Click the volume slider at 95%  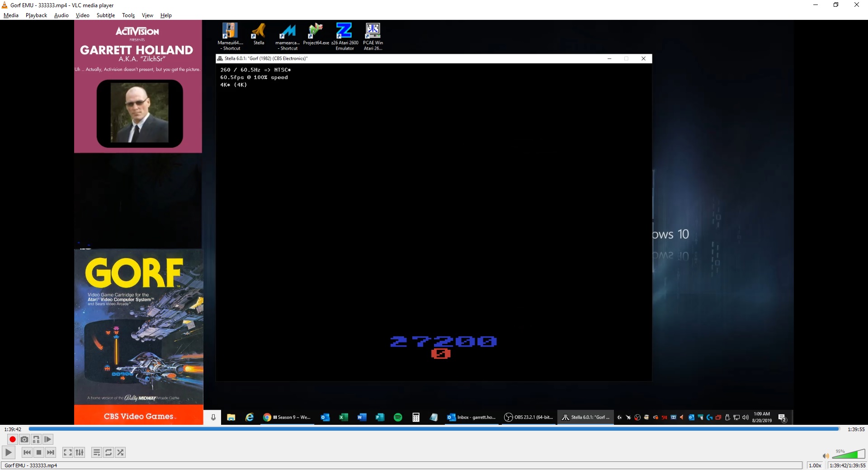pyautogui.click(x=848, y=455)
